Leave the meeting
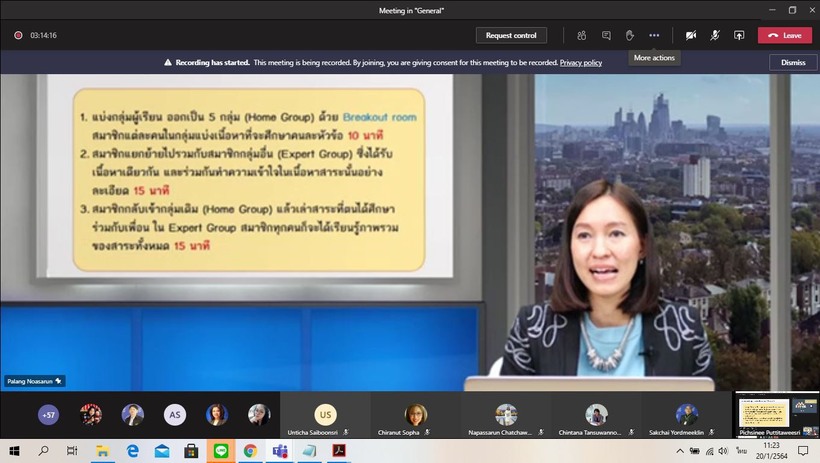 click(784, 35)
